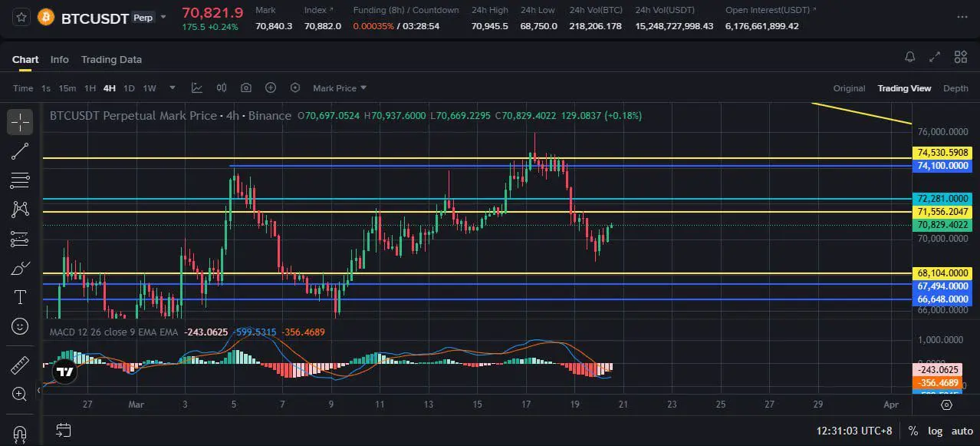Open the Mark Price dropdown

(x=340, y=88)
